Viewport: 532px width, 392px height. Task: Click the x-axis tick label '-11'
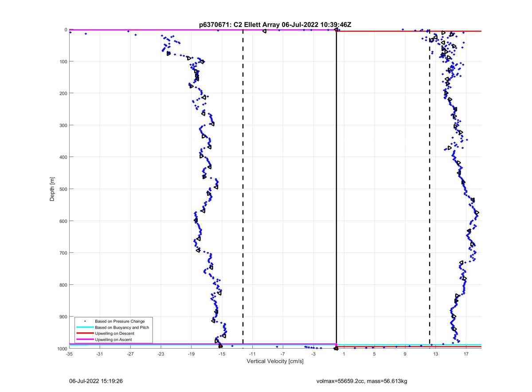[x=252, y=354]
